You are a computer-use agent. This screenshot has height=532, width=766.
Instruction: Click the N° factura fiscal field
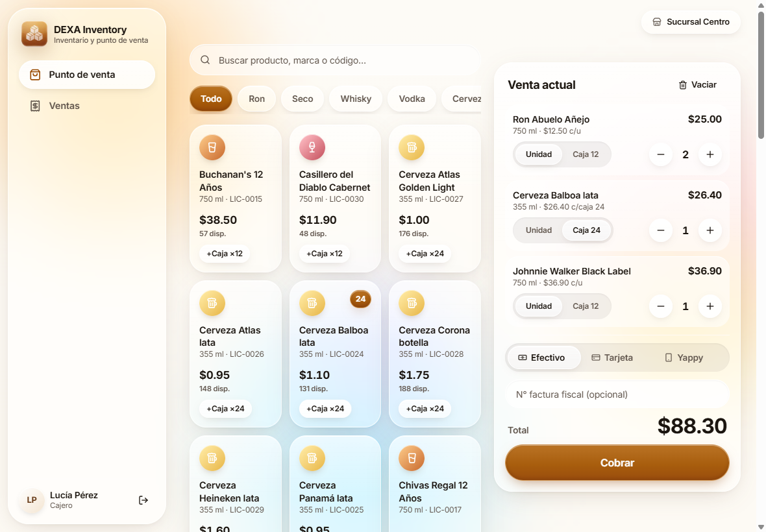(617, 394)
